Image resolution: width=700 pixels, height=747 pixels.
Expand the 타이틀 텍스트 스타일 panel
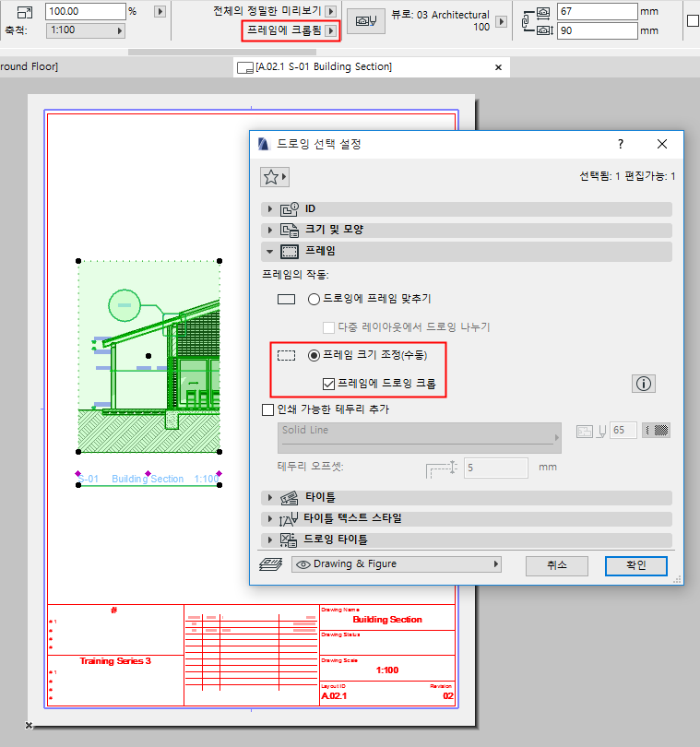270,519
